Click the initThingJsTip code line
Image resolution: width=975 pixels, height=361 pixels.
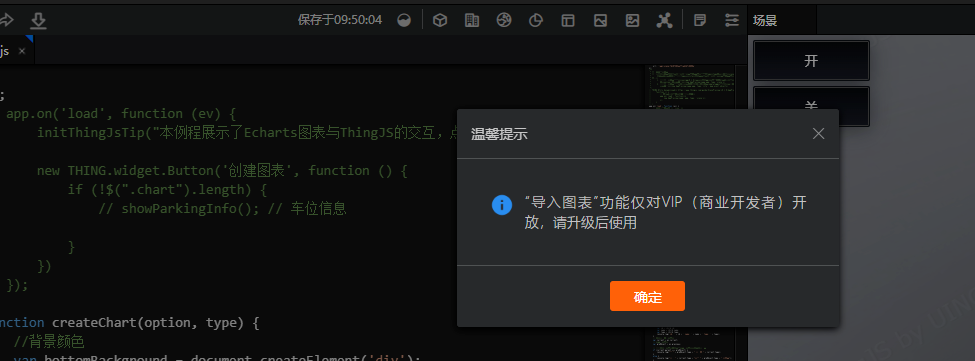coord(247,132)
